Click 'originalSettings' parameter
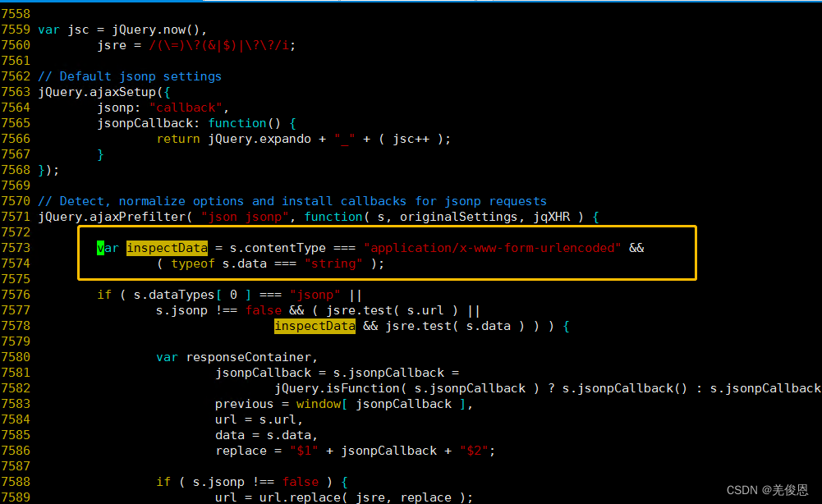This screenshot has width=822, height=504. (459, 217)
